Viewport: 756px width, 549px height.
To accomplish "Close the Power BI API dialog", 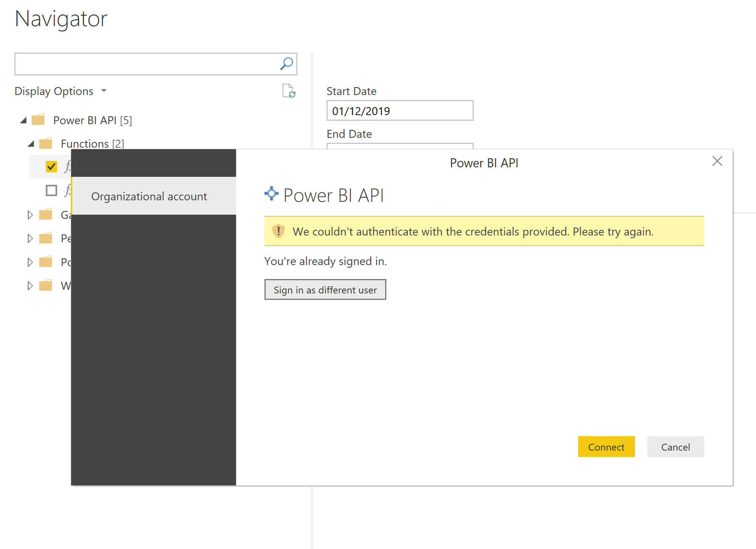I will (x=717, y=161).
